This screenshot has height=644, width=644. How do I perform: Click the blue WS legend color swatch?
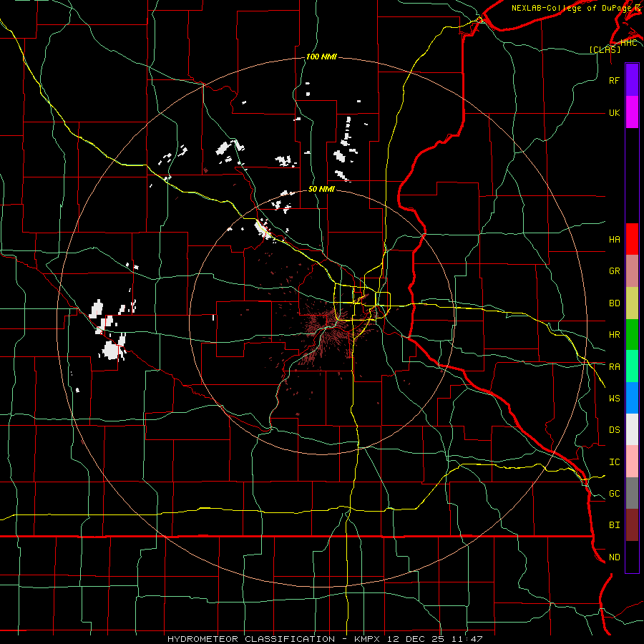point(632,398)
